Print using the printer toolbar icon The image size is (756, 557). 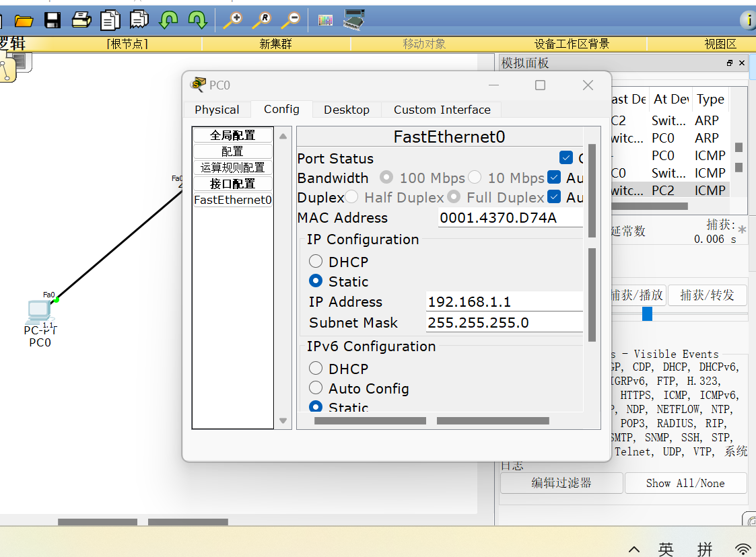pos(81,20)
